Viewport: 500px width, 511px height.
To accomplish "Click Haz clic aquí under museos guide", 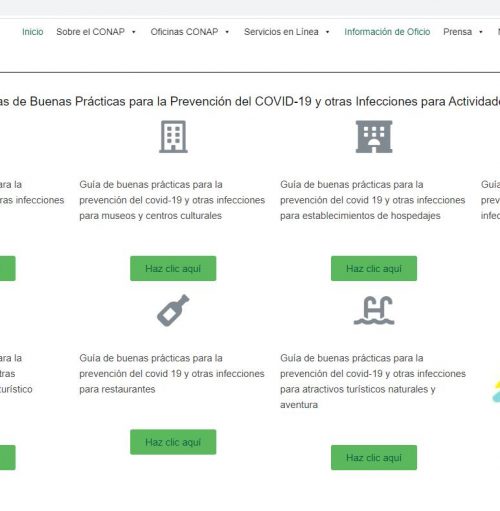I will click(x=173, y=268).
